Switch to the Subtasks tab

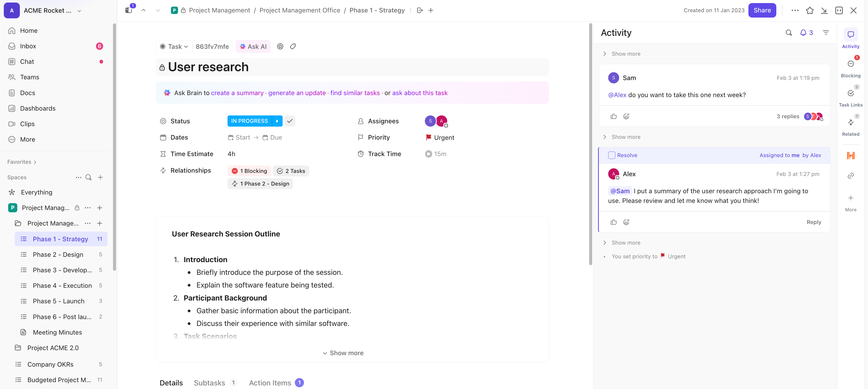(x=209, y=383)
